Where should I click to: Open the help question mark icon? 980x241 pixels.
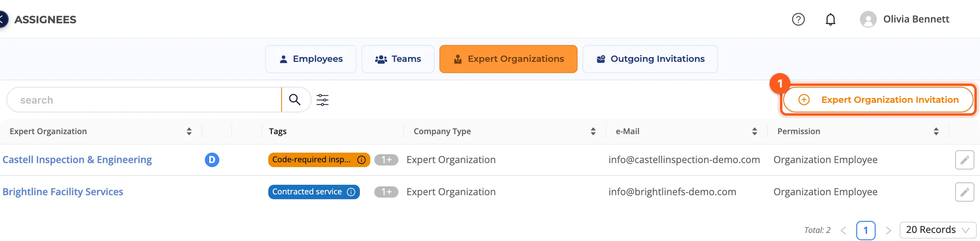point(798,19)
